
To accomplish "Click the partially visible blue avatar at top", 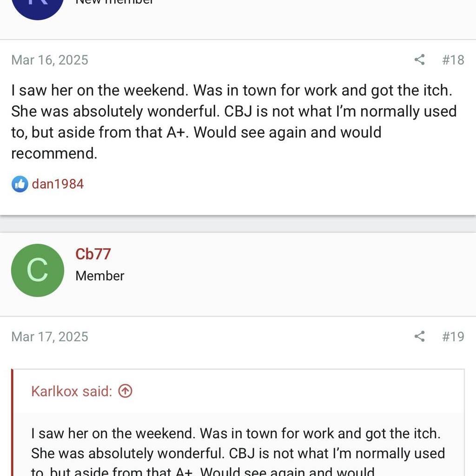I will [x=37, y=7].
